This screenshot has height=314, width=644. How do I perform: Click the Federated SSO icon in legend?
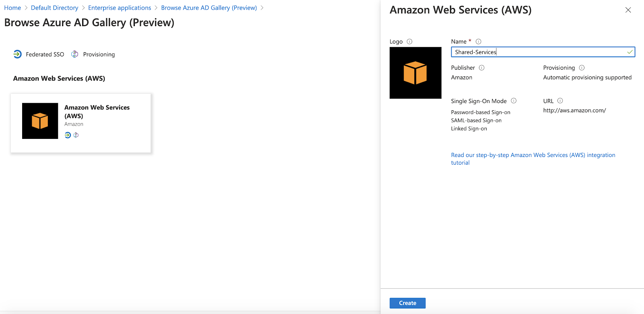tap(17, 54)
